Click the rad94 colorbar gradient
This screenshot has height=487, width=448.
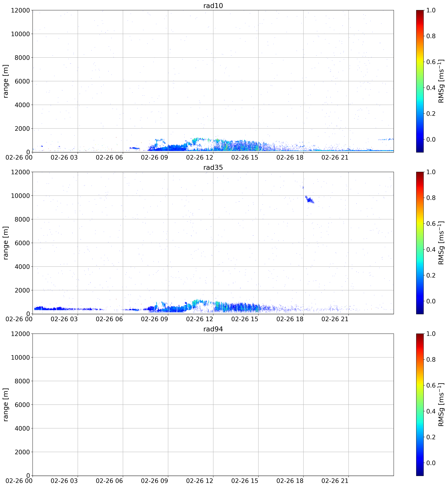420,405
